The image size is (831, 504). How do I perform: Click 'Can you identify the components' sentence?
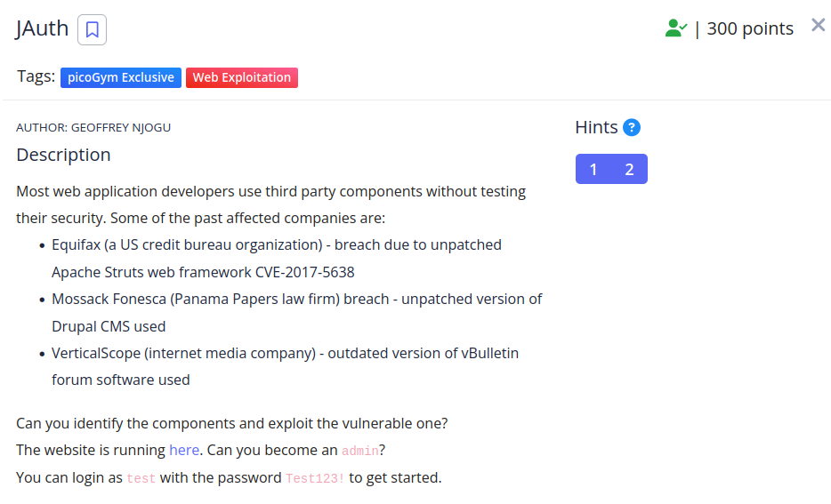(231, 423)
